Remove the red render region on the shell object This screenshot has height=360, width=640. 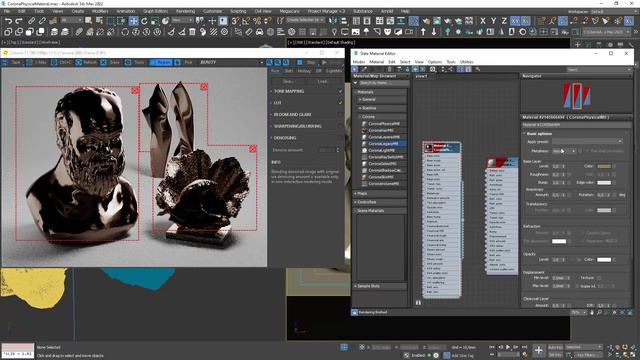[x=253, y=149]
